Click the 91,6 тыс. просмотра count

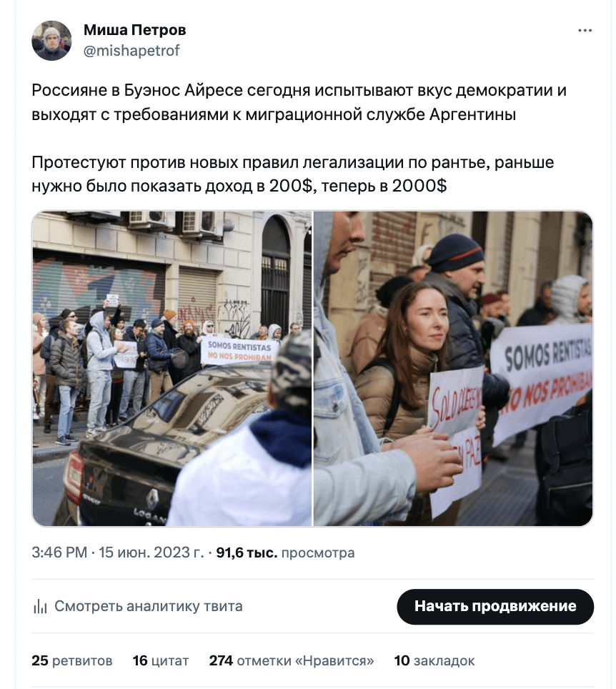click(x=285, y=552)
